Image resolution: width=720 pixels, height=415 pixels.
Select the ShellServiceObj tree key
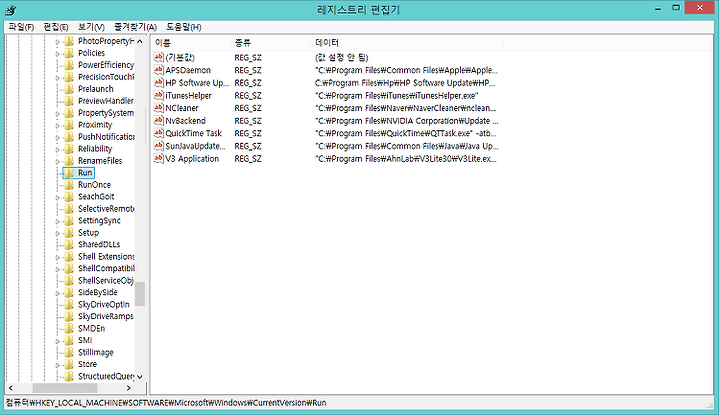coord(106,280)
